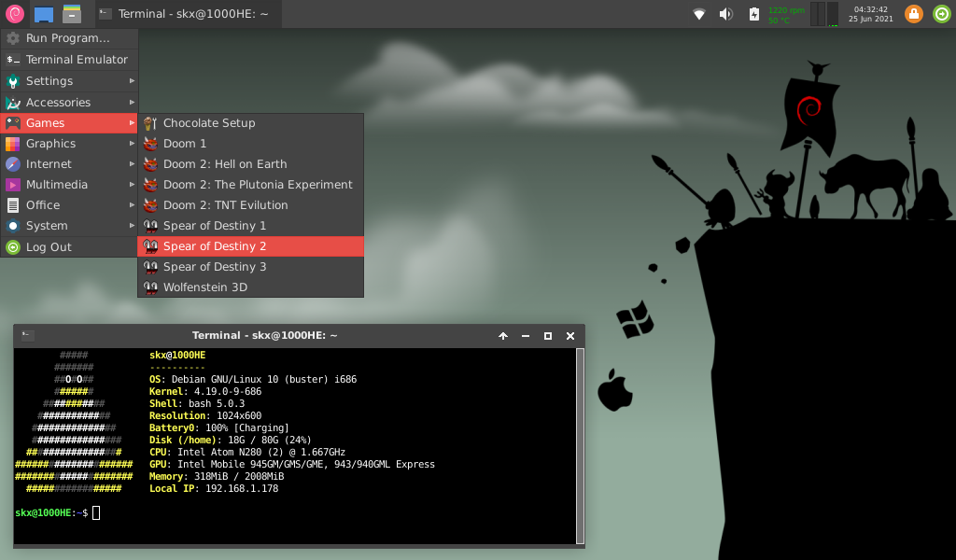Shade the Terminal window with the up-arrow button
This screenshot has height=560, width=956.
[503, 336]
